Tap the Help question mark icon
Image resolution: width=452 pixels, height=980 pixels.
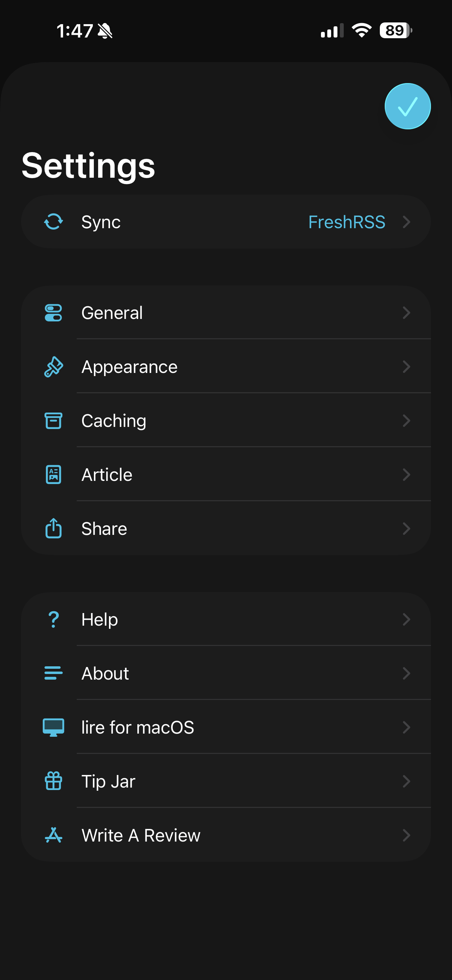pyautogui.click(x=53, y=619)
